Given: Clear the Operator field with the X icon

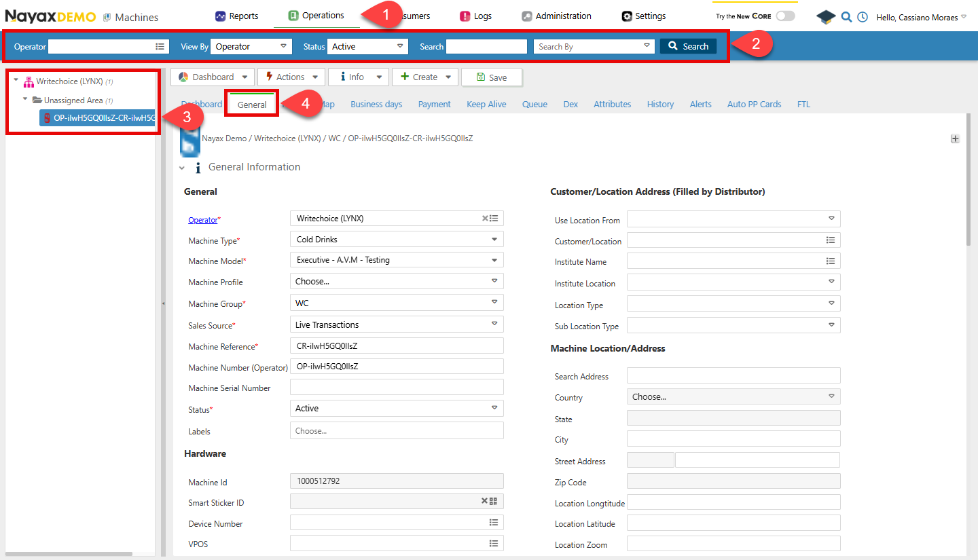Looking at the screenshot, I should click(485, 219).
